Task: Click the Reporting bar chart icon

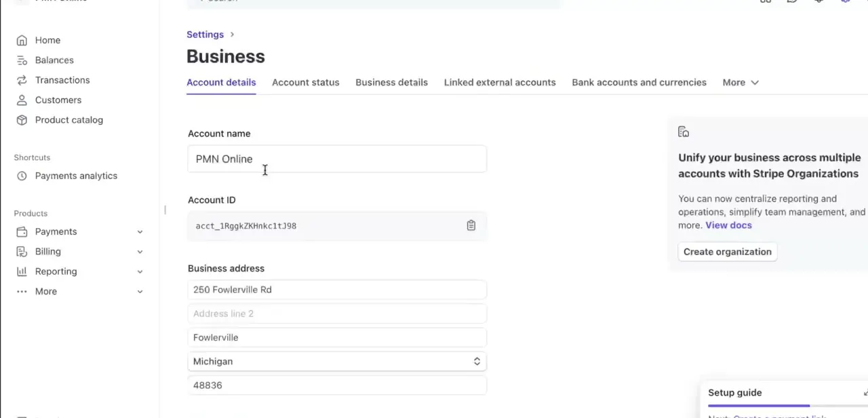Action: click(22, 271)
